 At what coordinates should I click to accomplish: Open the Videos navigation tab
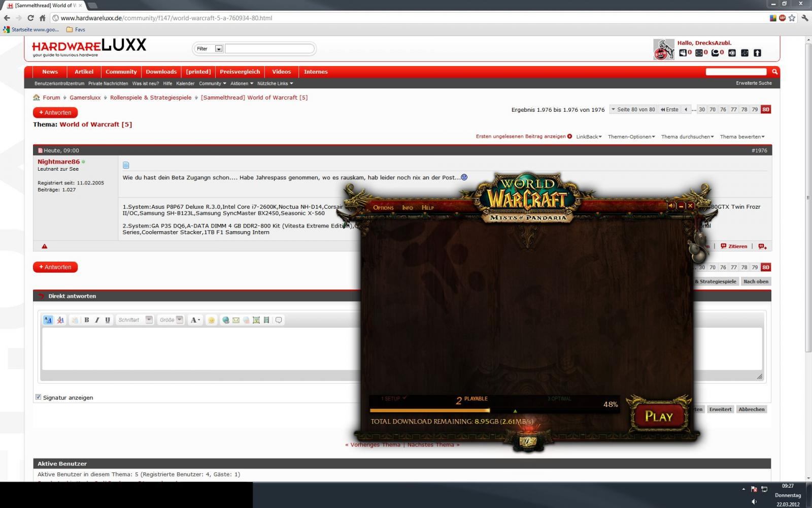(x=281, y=72)
